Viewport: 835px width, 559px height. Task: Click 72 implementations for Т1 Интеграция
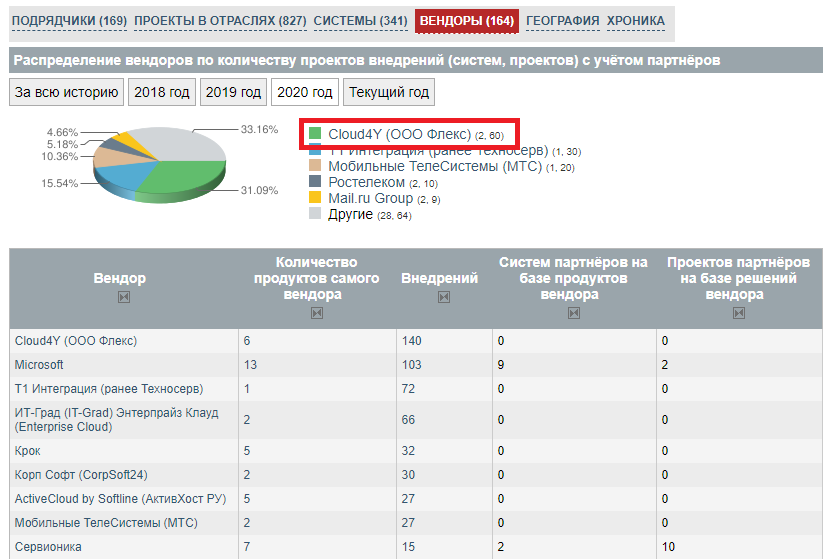click(408, 389)
